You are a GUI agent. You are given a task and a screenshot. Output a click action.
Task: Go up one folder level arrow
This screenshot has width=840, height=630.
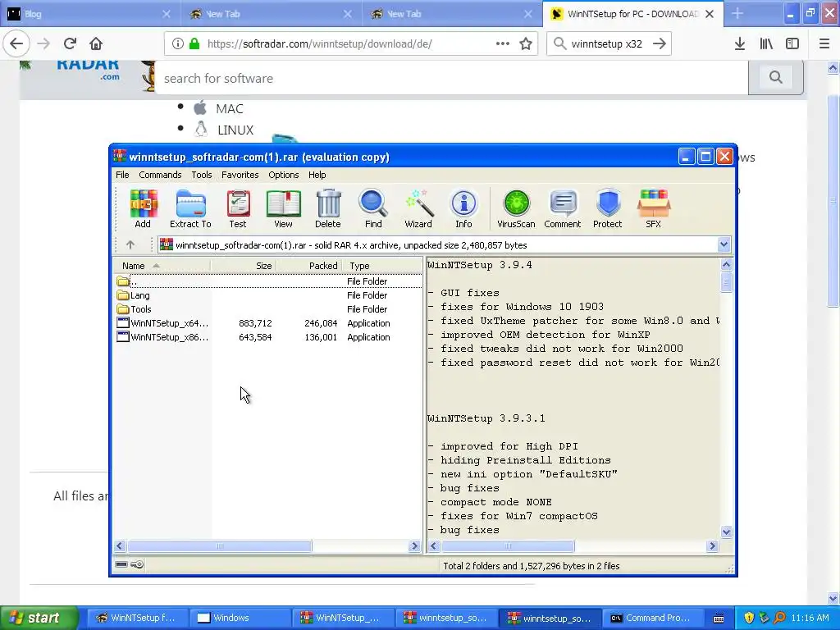(130, 244)
